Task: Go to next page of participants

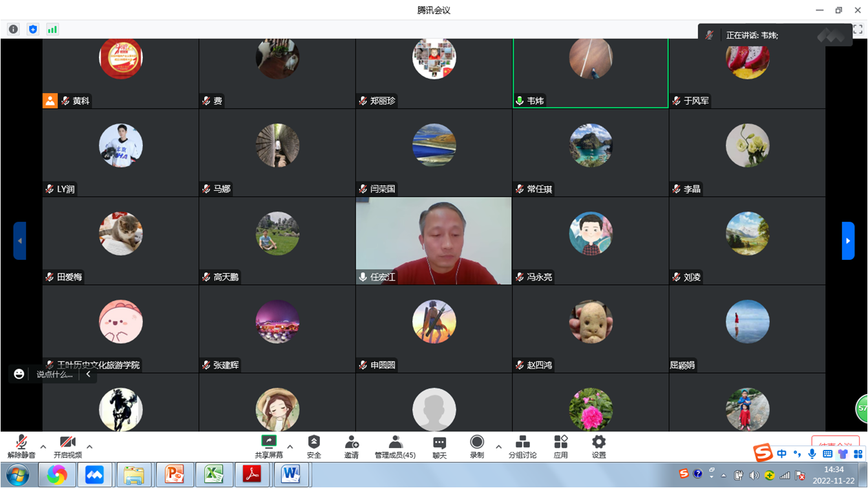Action: (848, 240)
